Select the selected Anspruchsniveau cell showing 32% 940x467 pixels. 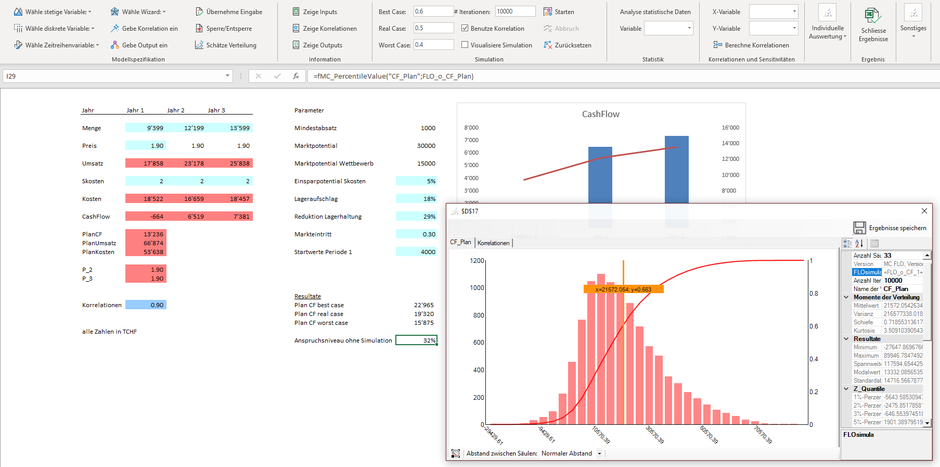(416, 340)
